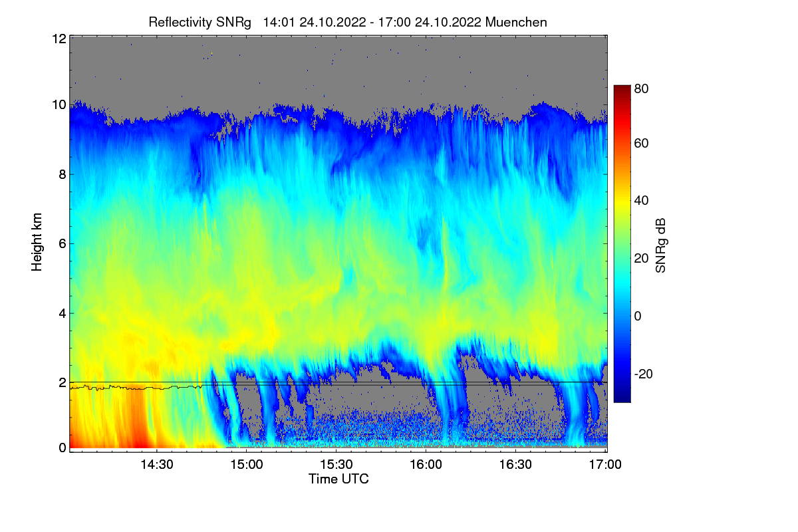Click the time axis tick label '15:30'

click(x=336, y=464)
